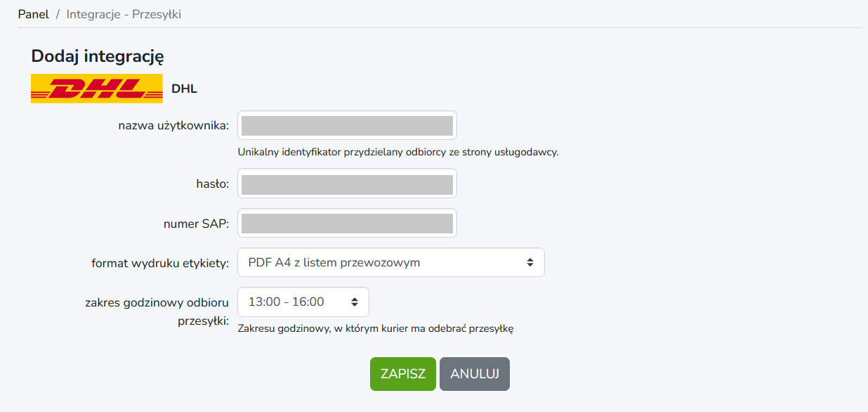This screenshot has height=412, width=868.
Task: Focus the 'nazwa użytkownika' input field
Action: [348, 125]
